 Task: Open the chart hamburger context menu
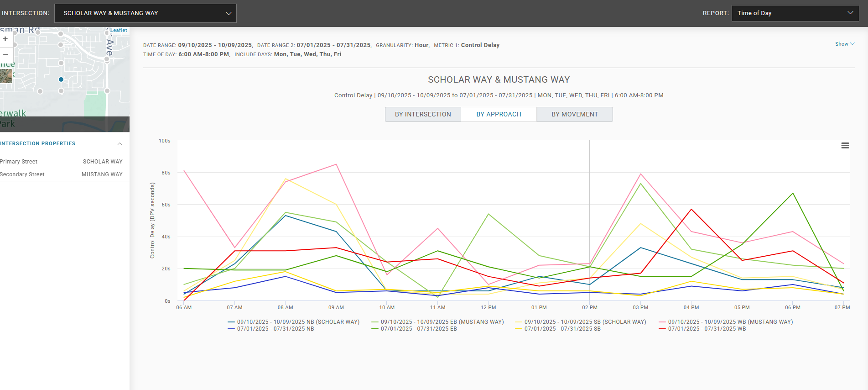pos(845,145)
